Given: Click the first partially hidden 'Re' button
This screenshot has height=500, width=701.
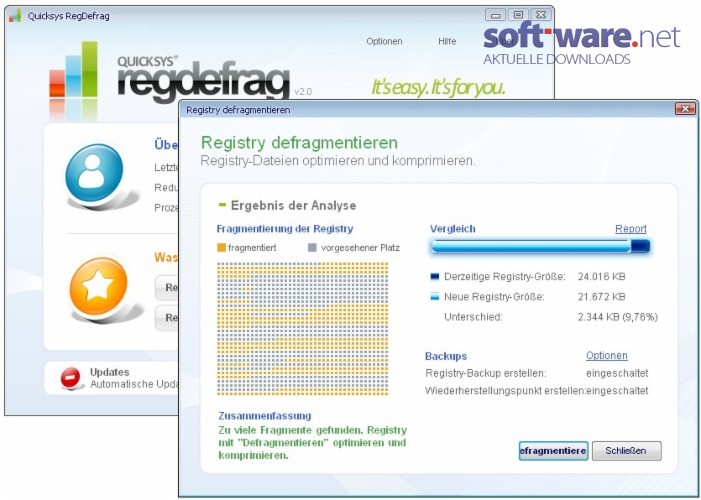Looking at the screenshot, I should (x=167, y=287).
